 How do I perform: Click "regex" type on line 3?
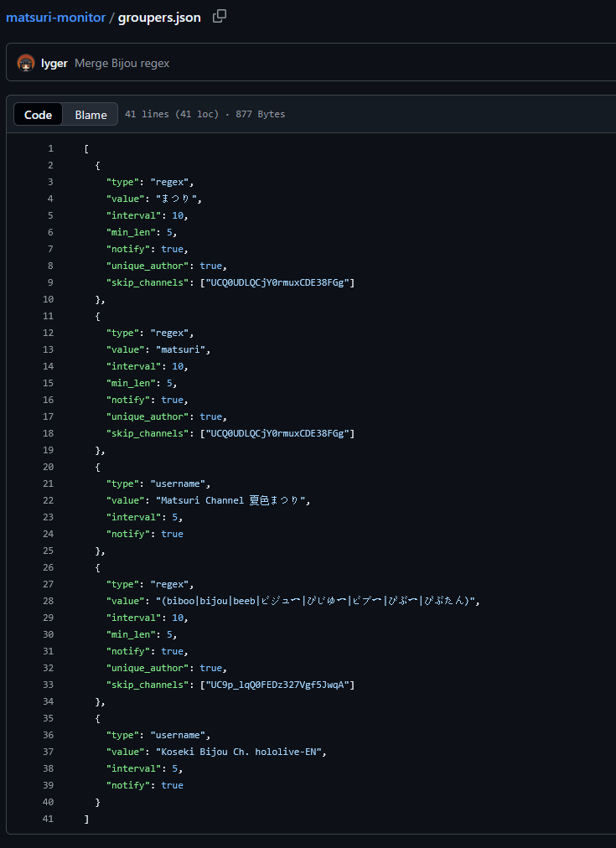coord(169,182)
